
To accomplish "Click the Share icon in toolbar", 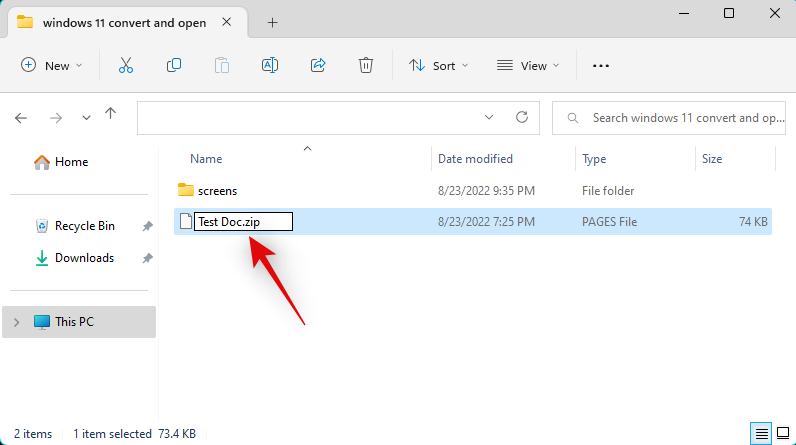I will coord(318,65).
